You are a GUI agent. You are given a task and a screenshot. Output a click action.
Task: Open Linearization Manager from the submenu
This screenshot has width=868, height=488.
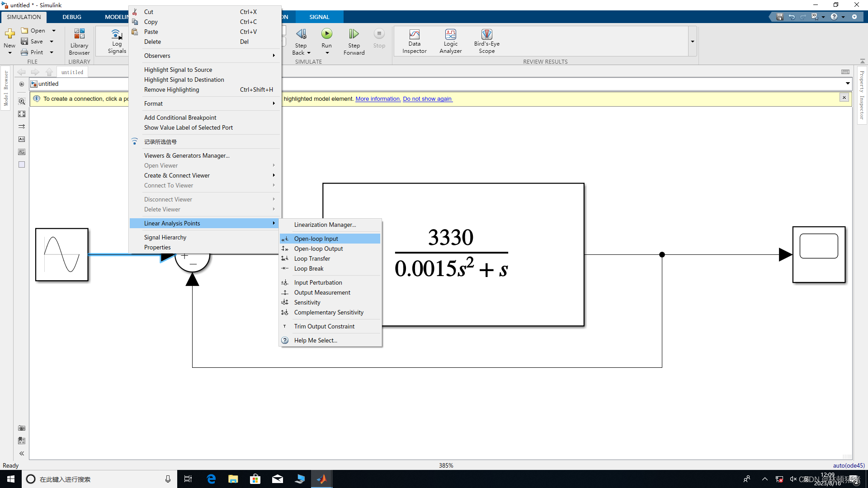(x=325, y=225)
